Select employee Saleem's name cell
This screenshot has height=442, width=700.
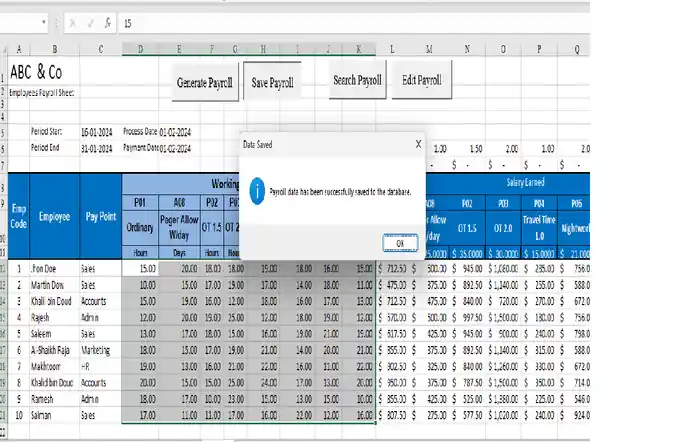click(x=54, y=334)
